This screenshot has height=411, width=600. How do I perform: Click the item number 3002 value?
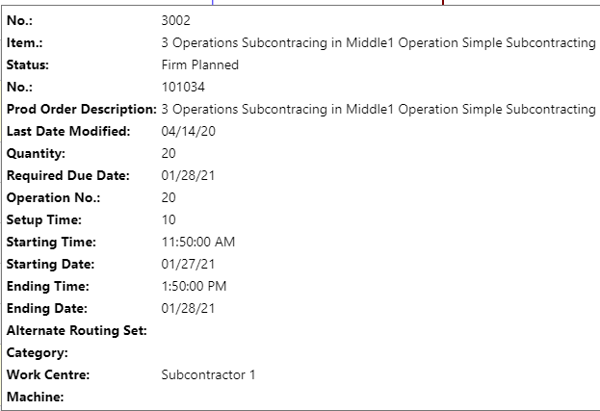pyautogui.click(x=176, y=20)
